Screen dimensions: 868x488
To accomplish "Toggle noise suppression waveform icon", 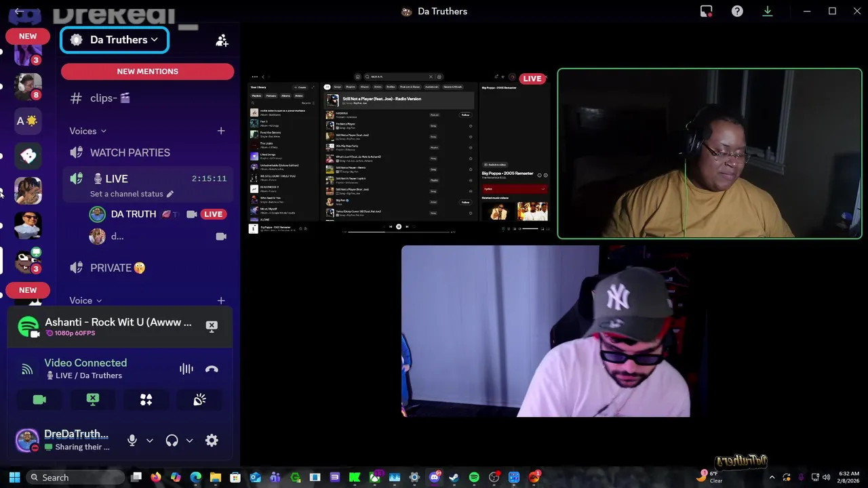I will tap(186, 369).
